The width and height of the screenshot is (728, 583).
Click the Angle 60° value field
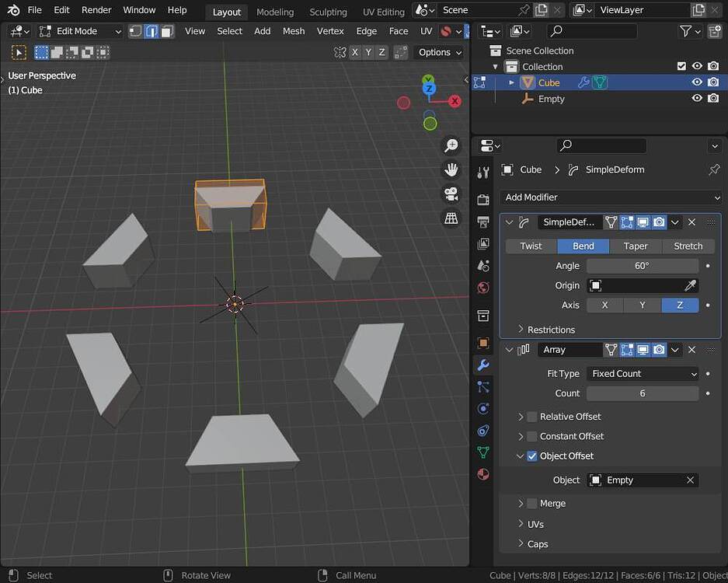click(x=643, y=266)
